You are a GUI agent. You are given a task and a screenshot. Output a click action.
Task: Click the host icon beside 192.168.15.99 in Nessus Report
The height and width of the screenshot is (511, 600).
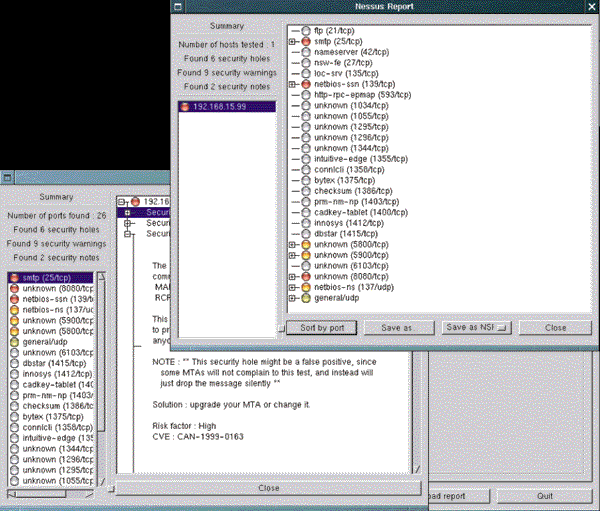[x=185, y=106]
